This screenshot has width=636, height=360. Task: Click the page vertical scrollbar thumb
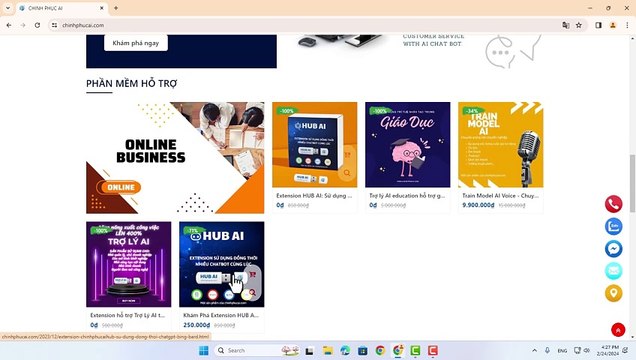pyautogui.click(x=632, y=183)
